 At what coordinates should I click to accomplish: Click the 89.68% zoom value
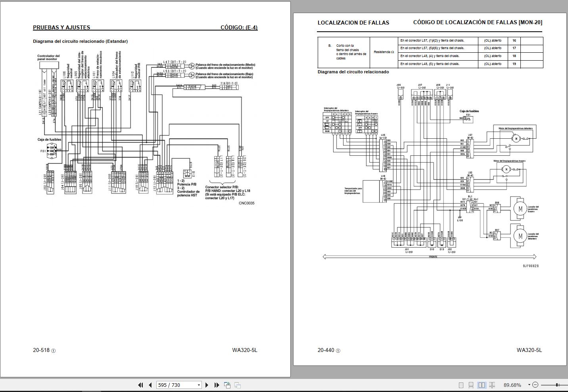512,385
